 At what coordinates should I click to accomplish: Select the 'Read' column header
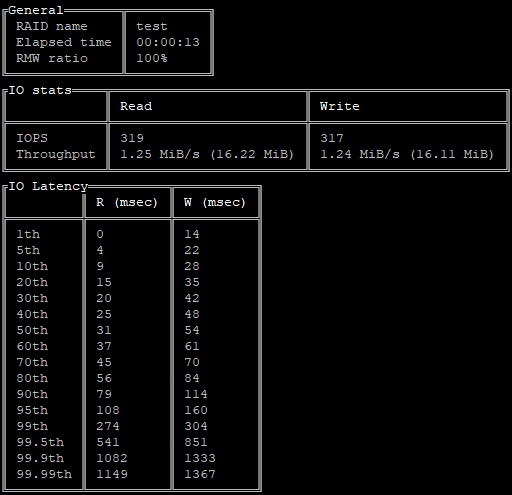pos(136,106)
